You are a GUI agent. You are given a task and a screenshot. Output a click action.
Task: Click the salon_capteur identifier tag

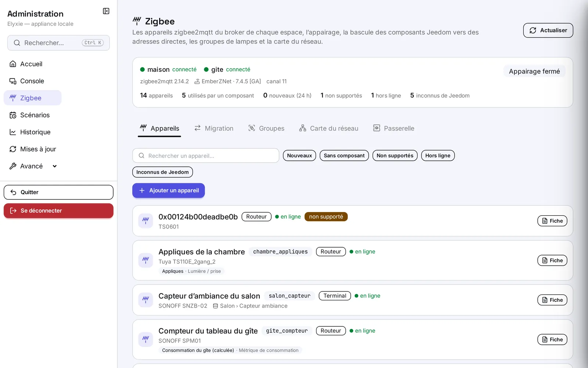click(290, 296)
